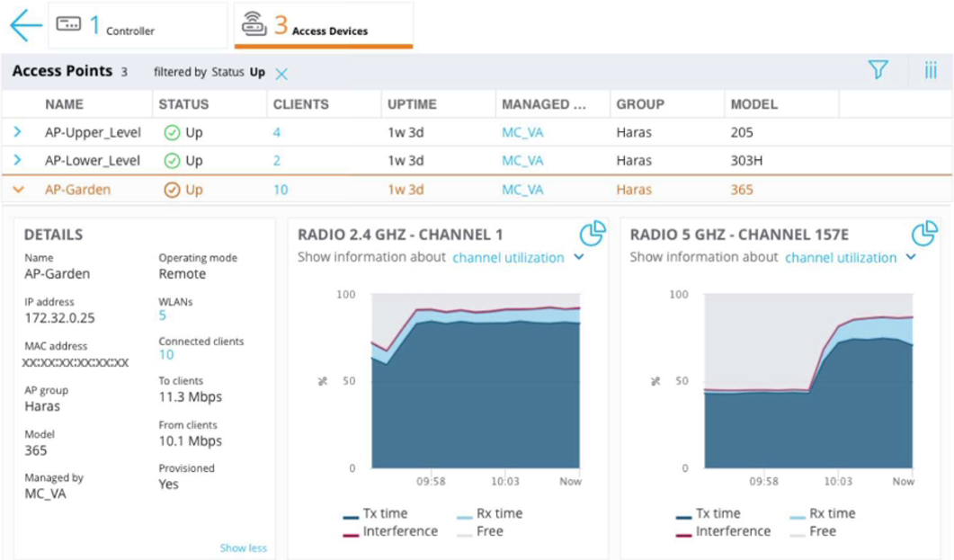Switch to the 1 Controller tab
The height and width of the screenshot is (560, 954).
138,25
